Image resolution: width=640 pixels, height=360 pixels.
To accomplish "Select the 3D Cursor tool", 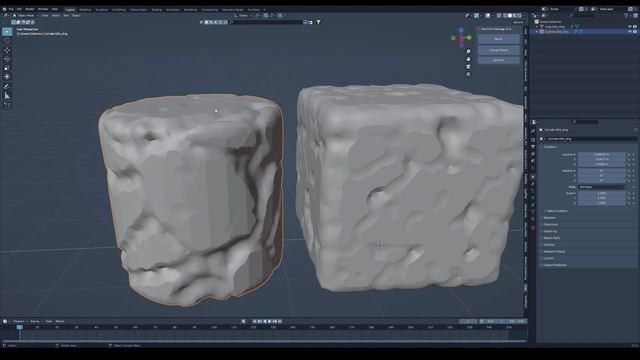I will pyautogui.click(x=7, y=41).
